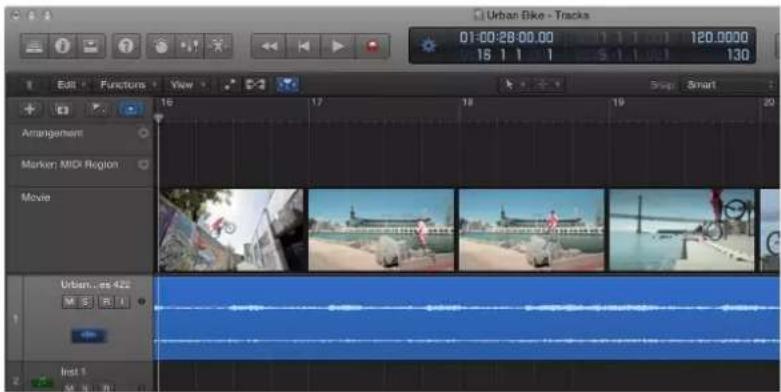Screen dimensions: 781x392
Task: Select the Inst 1 track name
Action: point(74,372)
